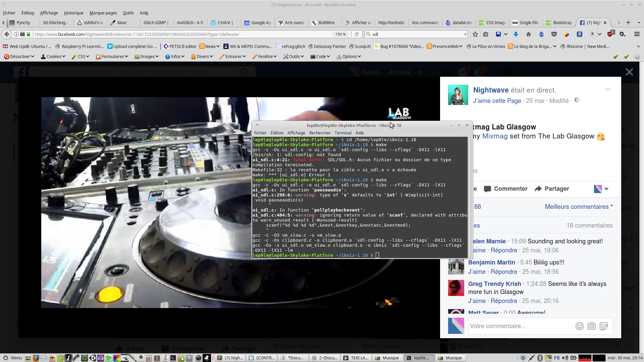The height and width of the screenshot is (362, 644).
Task: Open the Mixmag link
Action: coord(495,136)
